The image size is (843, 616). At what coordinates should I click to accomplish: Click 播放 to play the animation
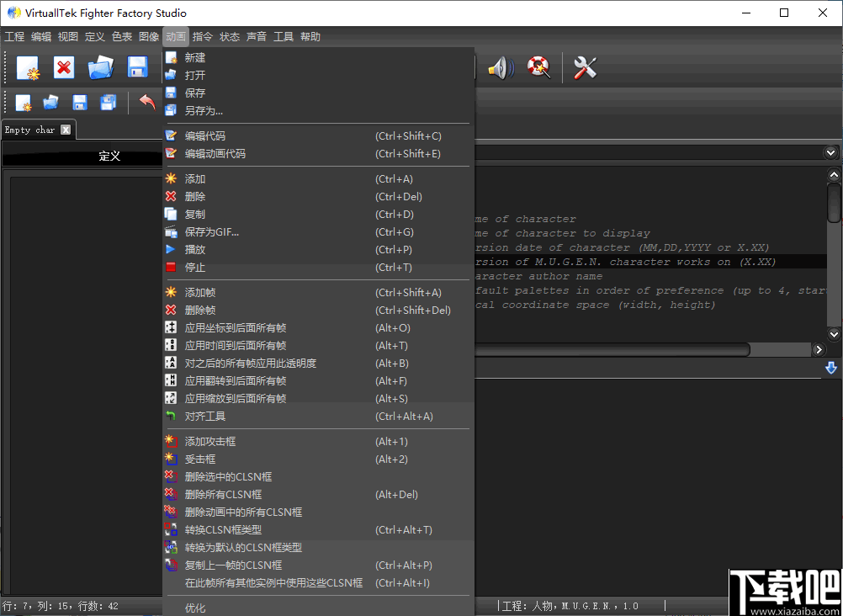318,250
